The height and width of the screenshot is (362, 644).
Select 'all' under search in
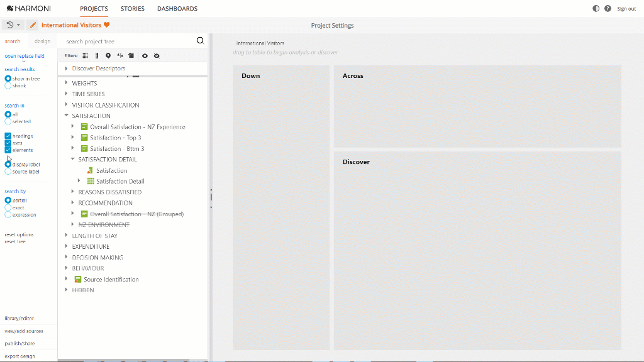coord(8,114)
